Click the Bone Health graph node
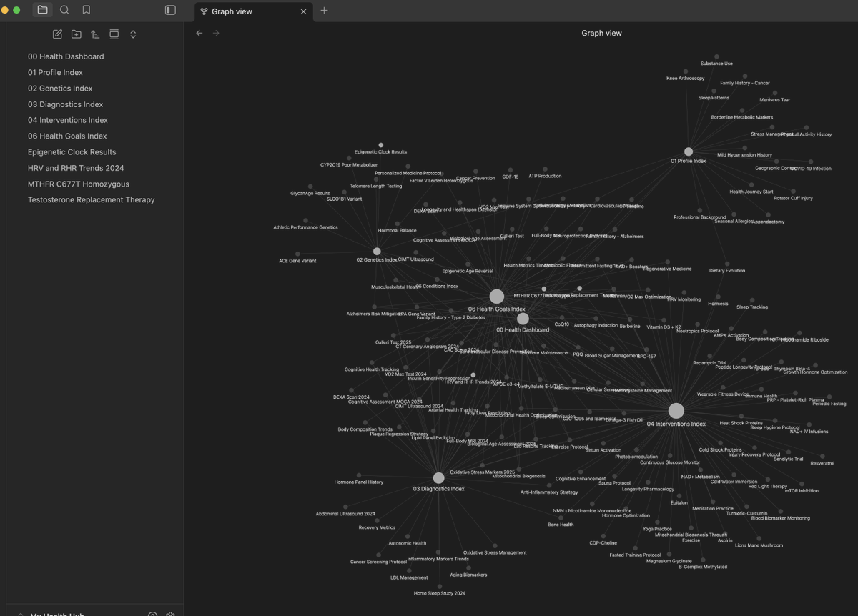This screenshot has width=858, height=616. point(561,517)
